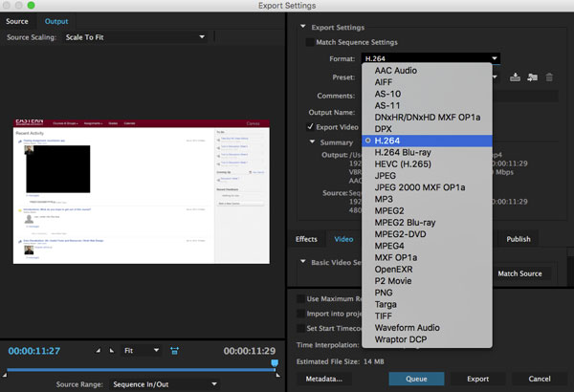Select AAC Audio format

pos(427,71)
